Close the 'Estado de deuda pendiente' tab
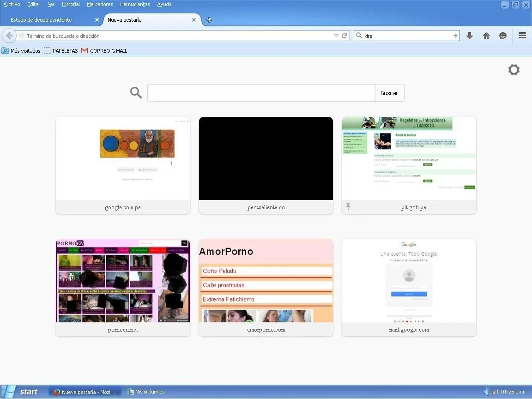The width and height of the screenshot is (532, 399). click(97, 20)
